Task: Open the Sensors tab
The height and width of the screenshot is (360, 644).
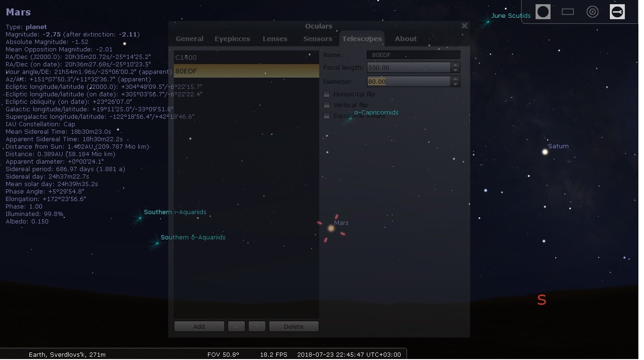Action: coord(318,39)
